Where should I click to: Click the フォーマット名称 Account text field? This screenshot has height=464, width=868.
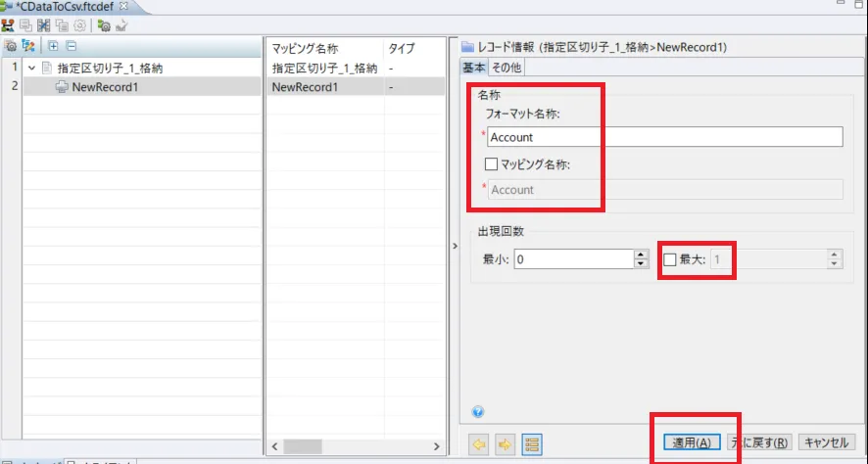tap(664, 137)
